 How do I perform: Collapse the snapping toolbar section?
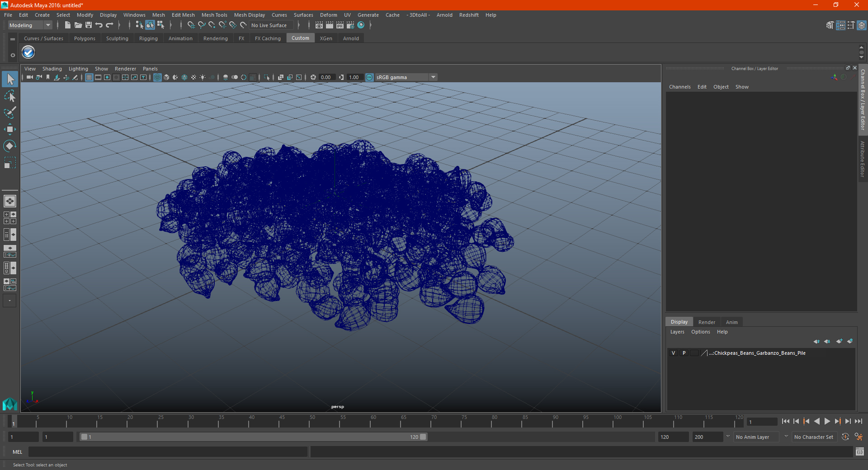tap(181, 25)
